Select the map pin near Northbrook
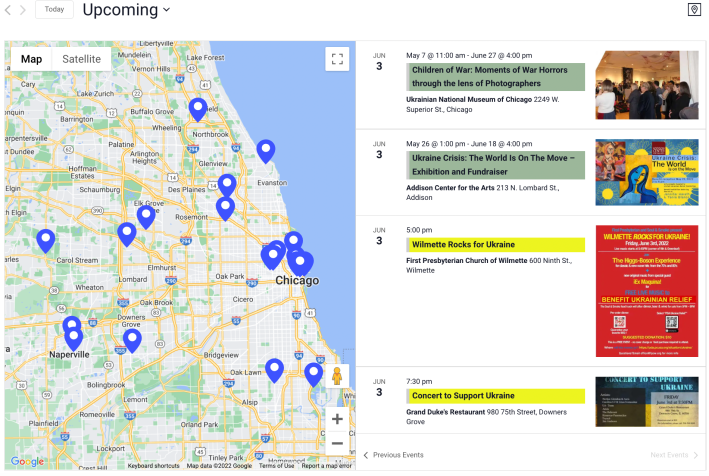 click(x=198, y=110)
